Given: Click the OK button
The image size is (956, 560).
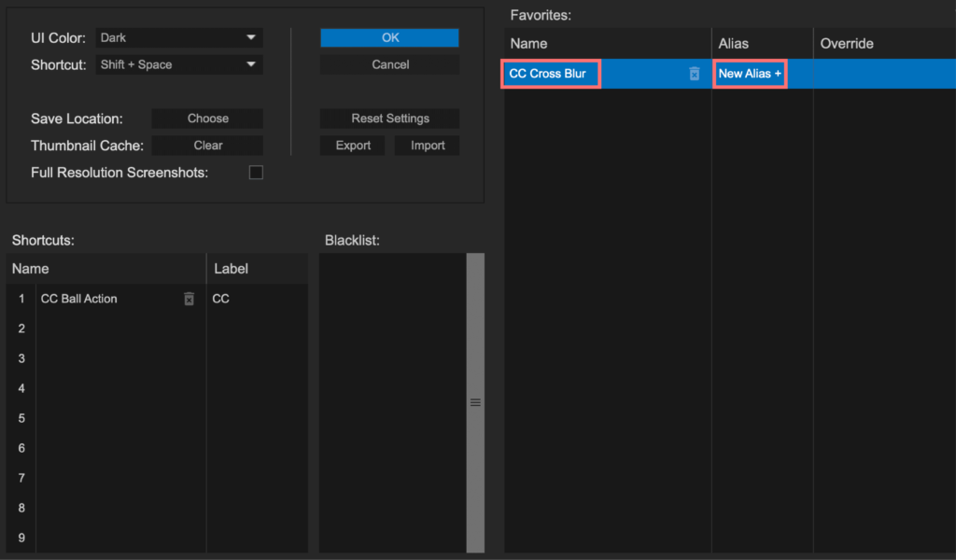Looking at the screenshot, I should pyautogui.click(x=389, y=37).
